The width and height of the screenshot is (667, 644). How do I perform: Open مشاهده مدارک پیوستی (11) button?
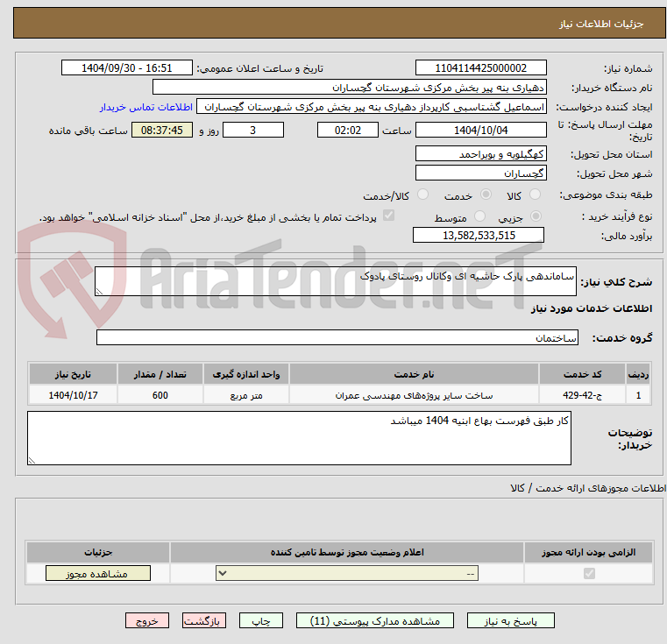tap(375, 620)
